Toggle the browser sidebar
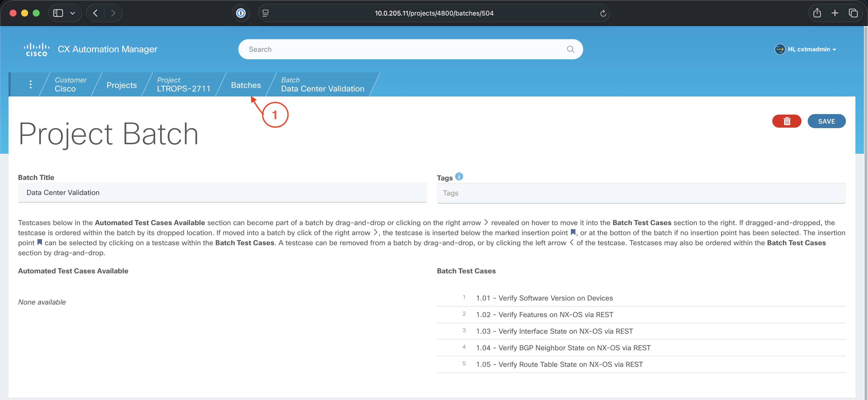 tap(58, 13)
